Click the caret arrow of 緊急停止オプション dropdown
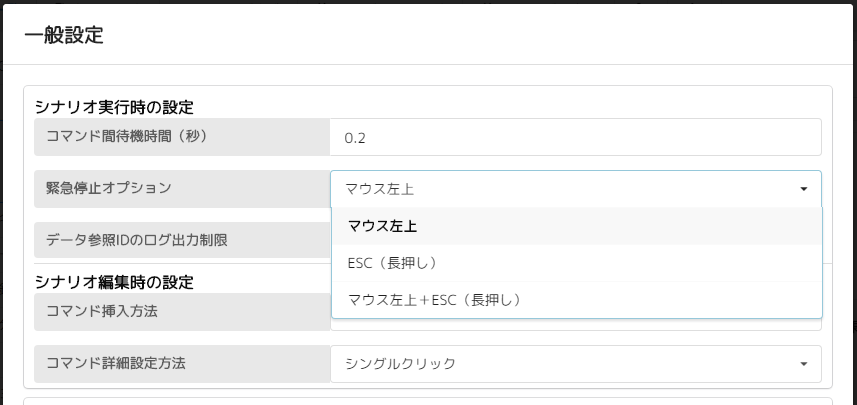The image size is (857, 405). pyautogui.click(x=803, y=189)
